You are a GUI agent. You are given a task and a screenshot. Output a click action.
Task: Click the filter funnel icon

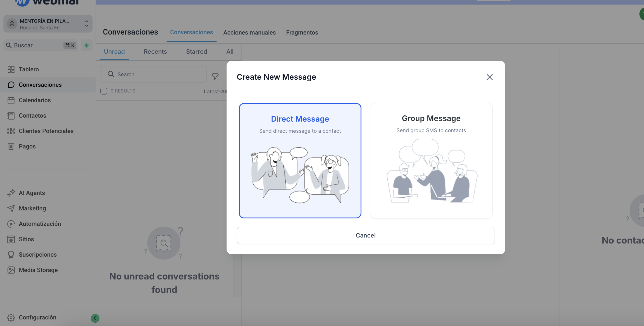215,76
